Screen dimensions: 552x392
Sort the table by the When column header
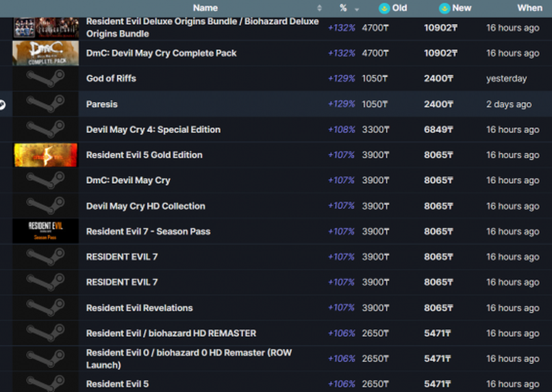pos(529,8)
